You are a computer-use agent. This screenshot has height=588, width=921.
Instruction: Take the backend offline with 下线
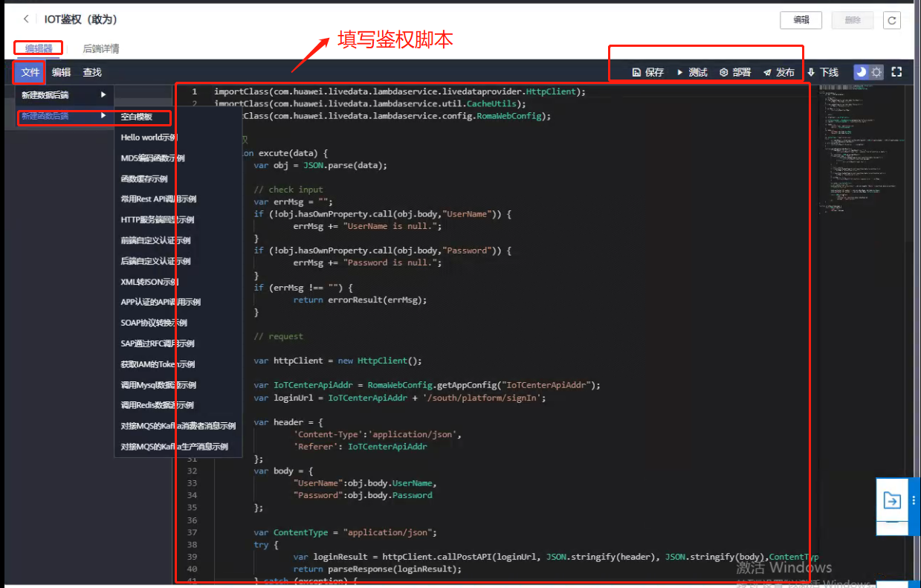coord(823,72)
